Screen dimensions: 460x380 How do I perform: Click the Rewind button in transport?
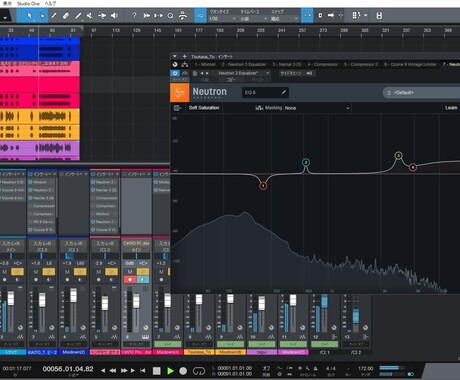(x=113, y=370)
